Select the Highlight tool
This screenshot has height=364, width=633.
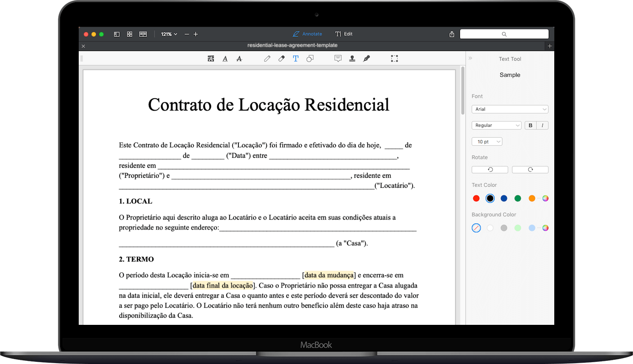[x=211, y=58]
